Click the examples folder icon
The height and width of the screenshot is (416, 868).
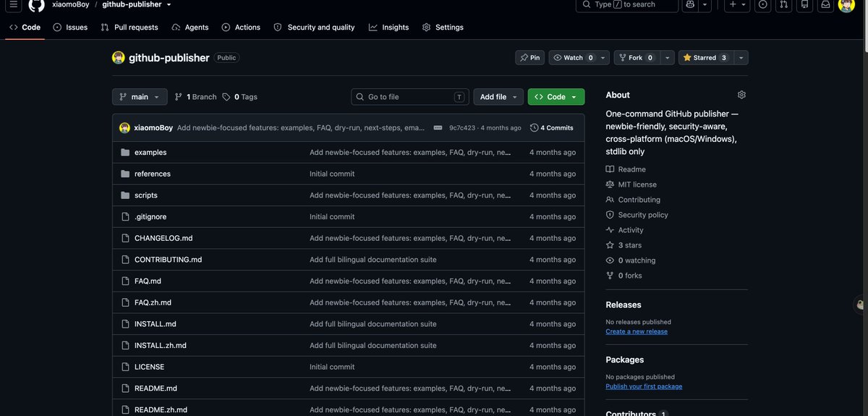pos(125,153)
